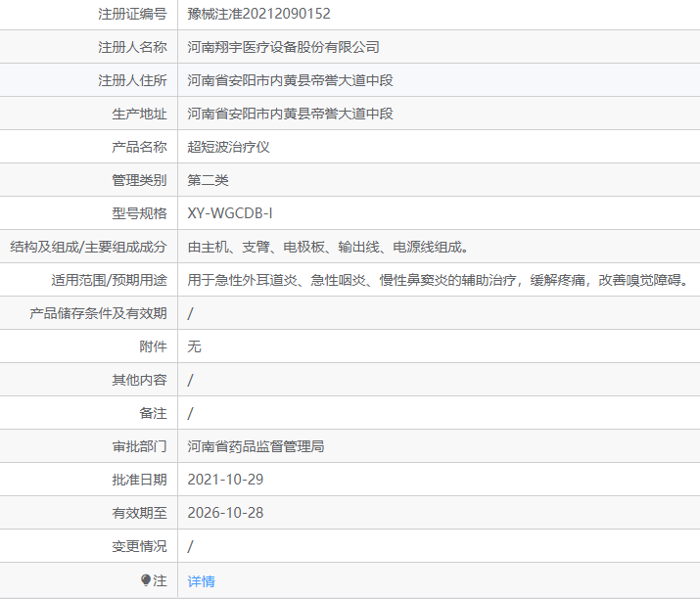700x599 pixels.
Task: Click expiry date 2026-10-28
Action: pos(225,513)
